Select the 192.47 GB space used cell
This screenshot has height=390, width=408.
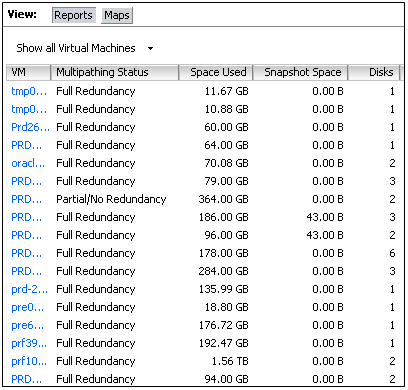(x=224, y=343)
